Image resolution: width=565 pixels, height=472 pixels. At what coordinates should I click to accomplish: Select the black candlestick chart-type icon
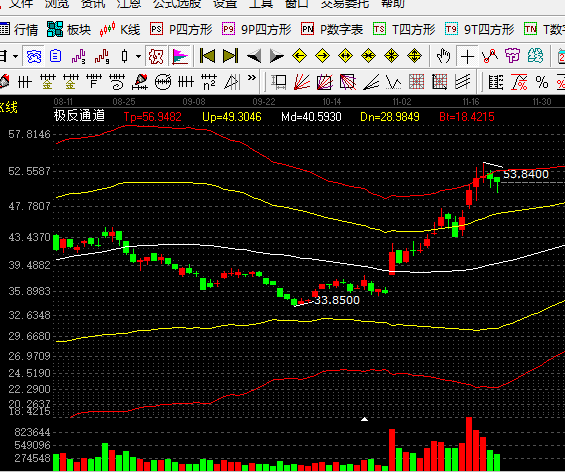pos(125,57)
